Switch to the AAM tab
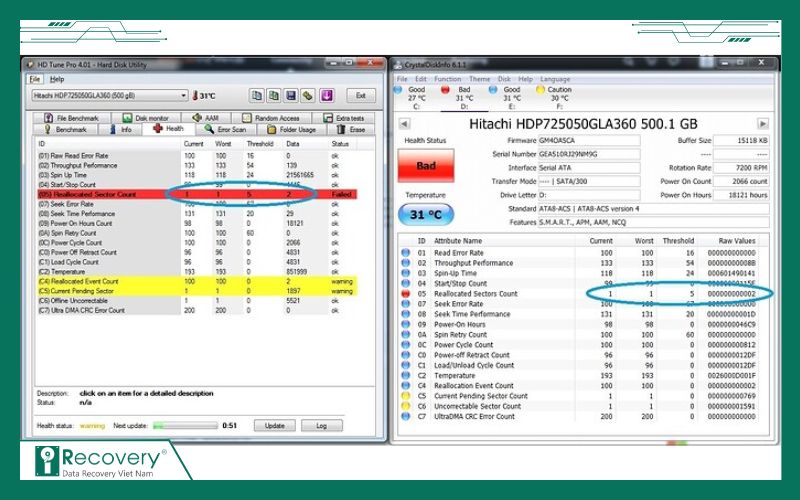 click(206, 118)
